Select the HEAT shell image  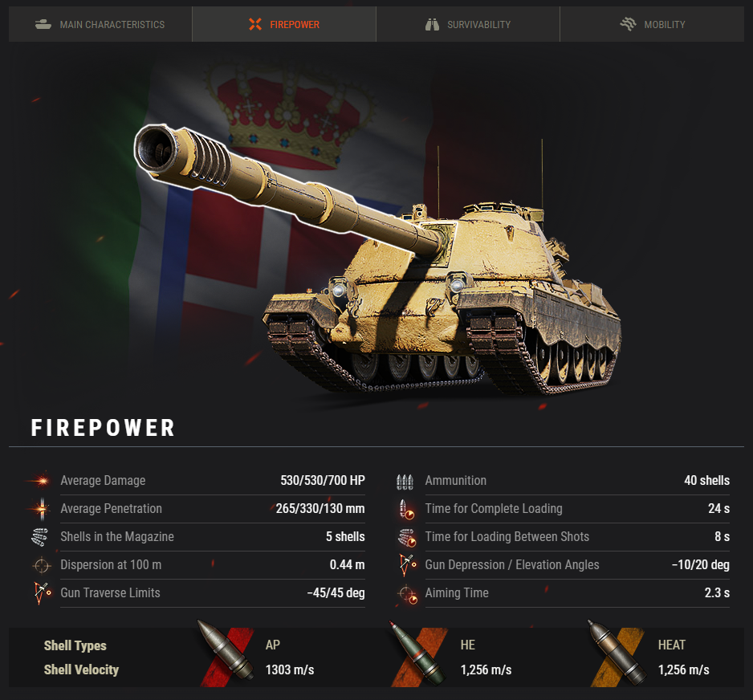(617, 653)
